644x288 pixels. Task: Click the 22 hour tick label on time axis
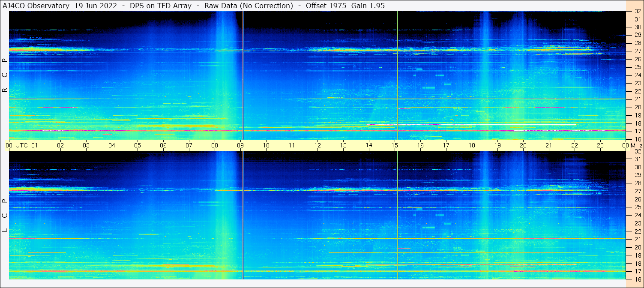[x=575, y=145]
